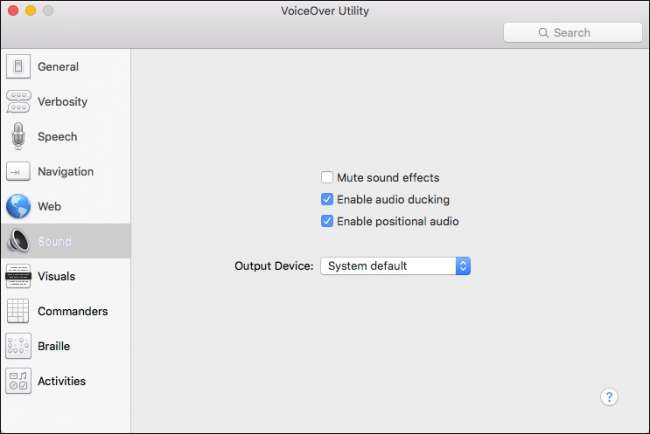650x434 pixels.
Task: Click the blue arrows on System default popup
Action: (463, 266)
